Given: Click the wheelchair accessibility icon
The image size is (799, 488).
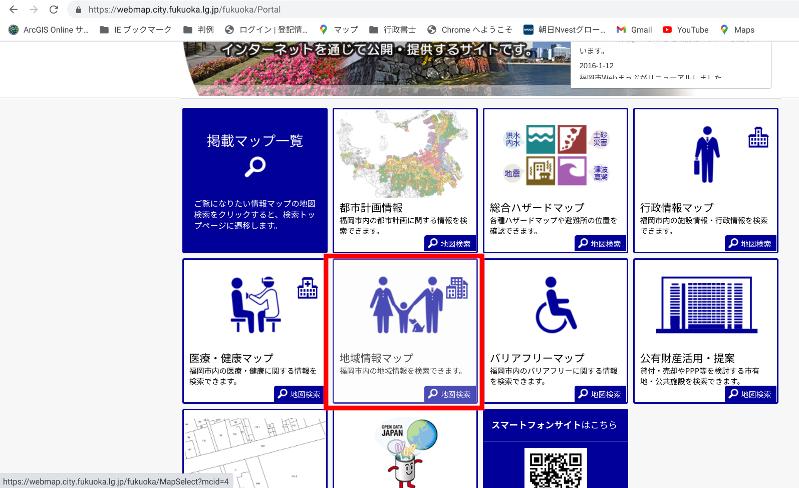Looking at the screenshot, I should (x=556, y=305).
